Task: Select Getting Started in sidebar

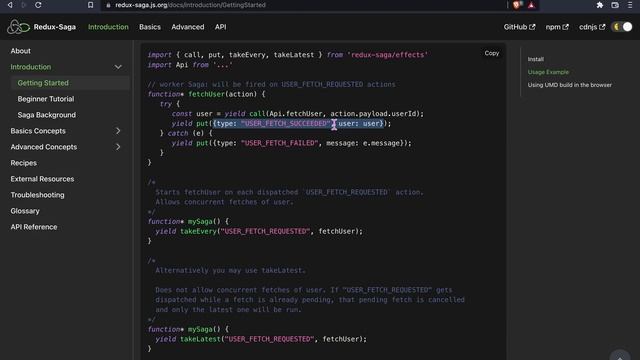Action: [43, 83]
